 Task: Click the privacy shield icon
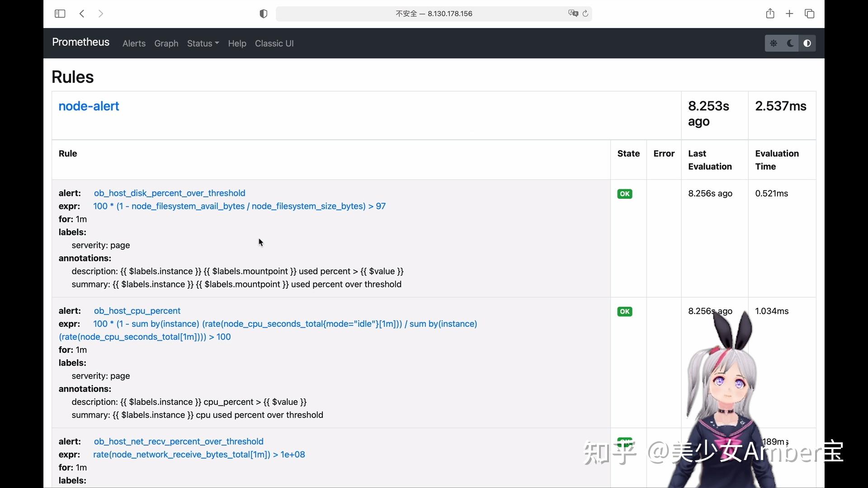264,14
